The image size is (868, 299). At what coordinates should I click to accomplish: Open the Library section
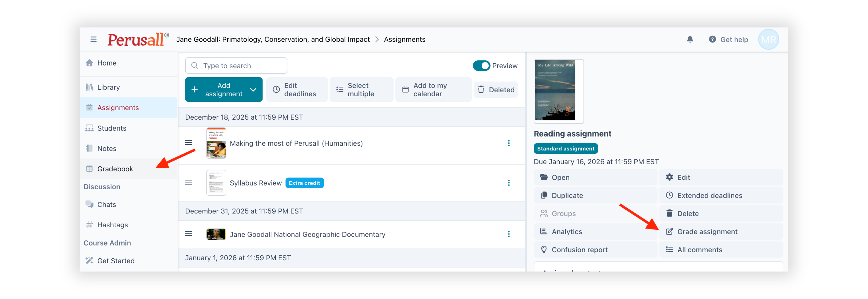pos(128,87)
